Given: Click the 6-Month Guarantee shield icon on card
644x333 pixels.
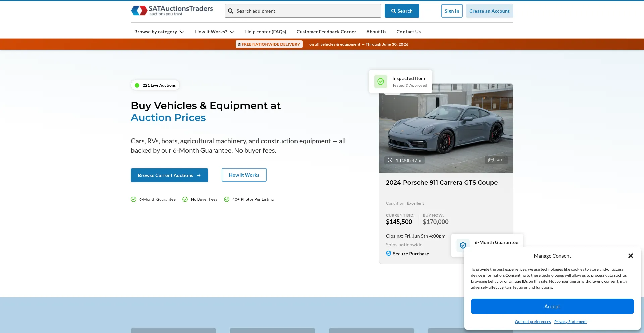Looking at the screenshot, I should (463, 245).
